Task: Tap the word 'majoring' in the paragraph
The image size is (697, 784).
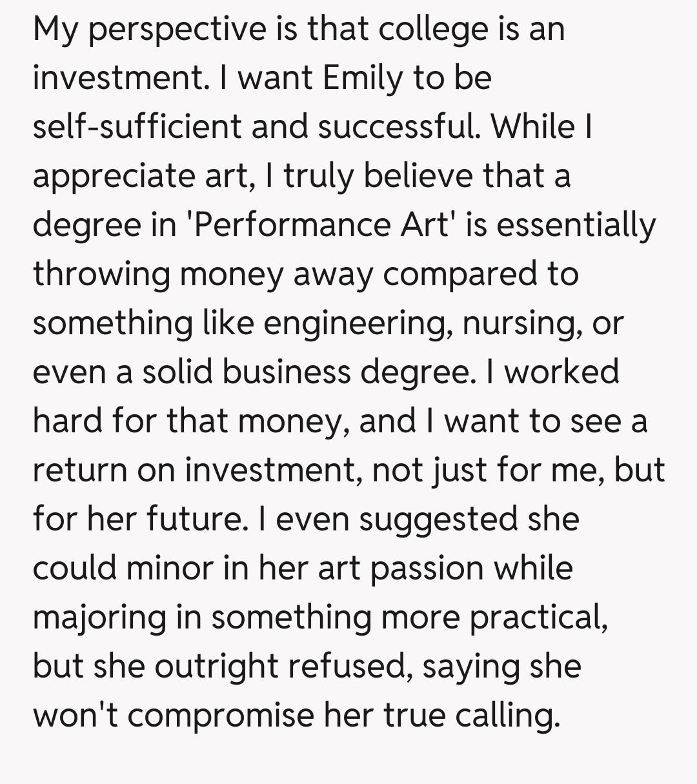Action: [x=99, y=617]
